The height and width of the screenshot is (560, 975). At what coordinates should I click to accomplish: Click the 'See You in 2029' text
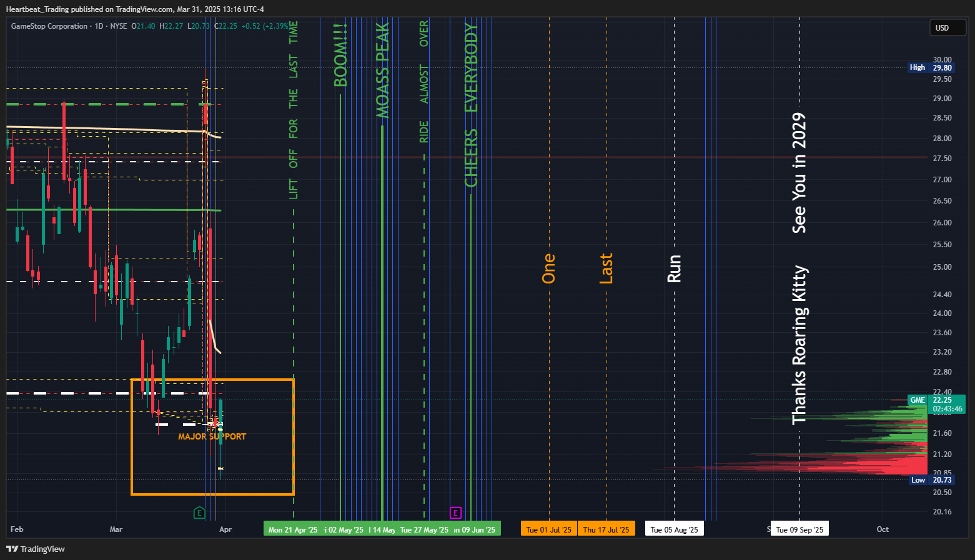[x=799, y=173]
